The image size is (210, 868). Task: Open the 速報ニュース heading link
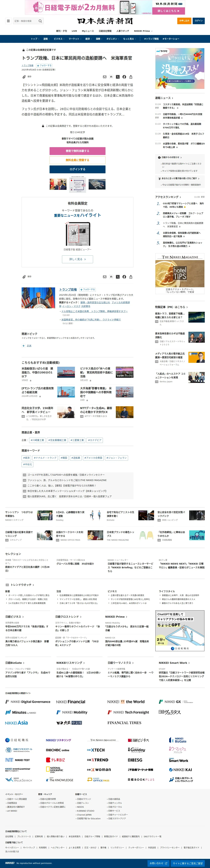164,98
